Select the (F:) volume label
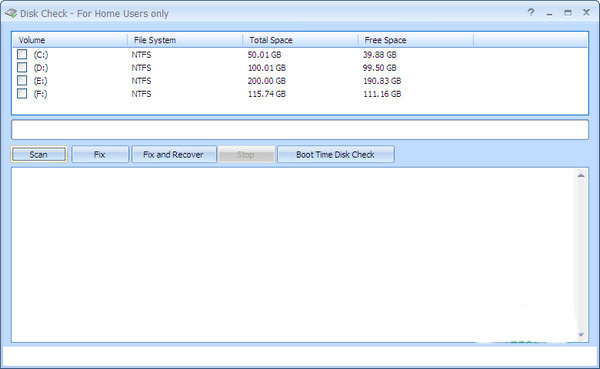 click(40, 94)
